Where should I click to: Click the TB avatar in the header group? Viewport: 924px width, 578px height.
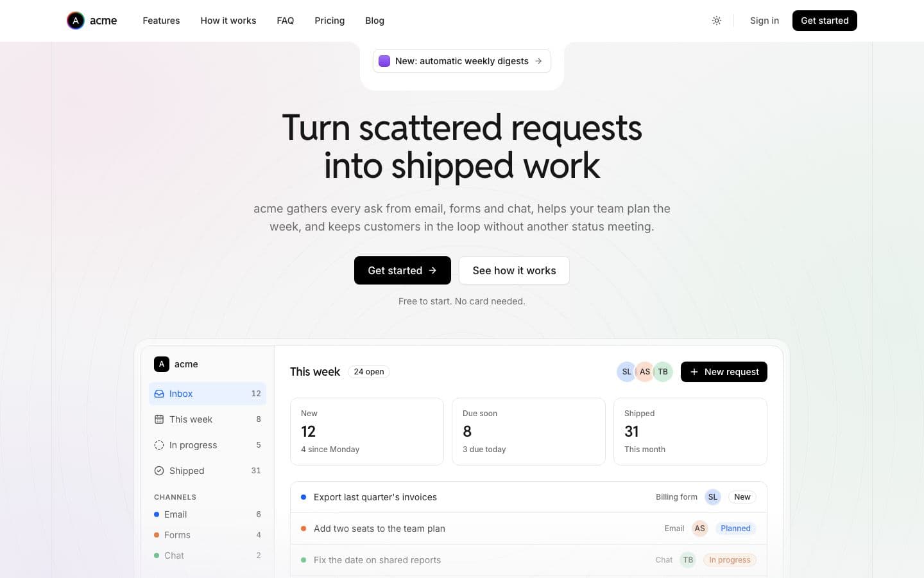pos(663,372)
